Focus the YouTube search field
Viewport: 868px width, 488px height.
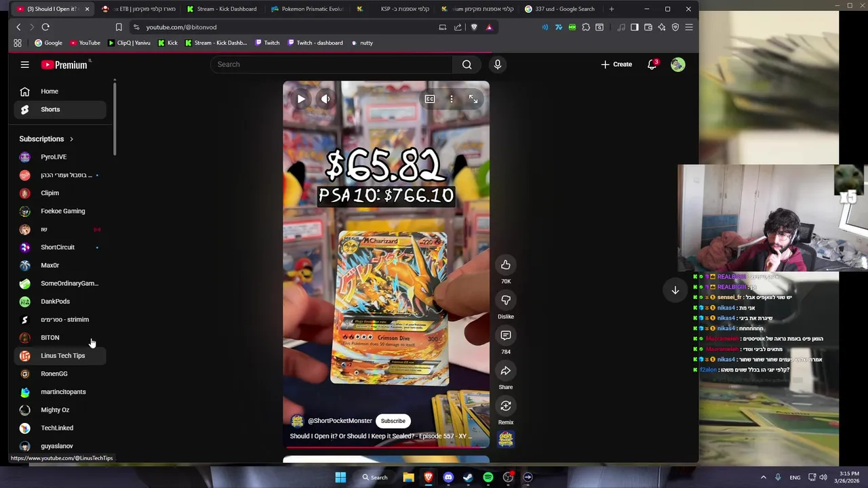[332, 64]
